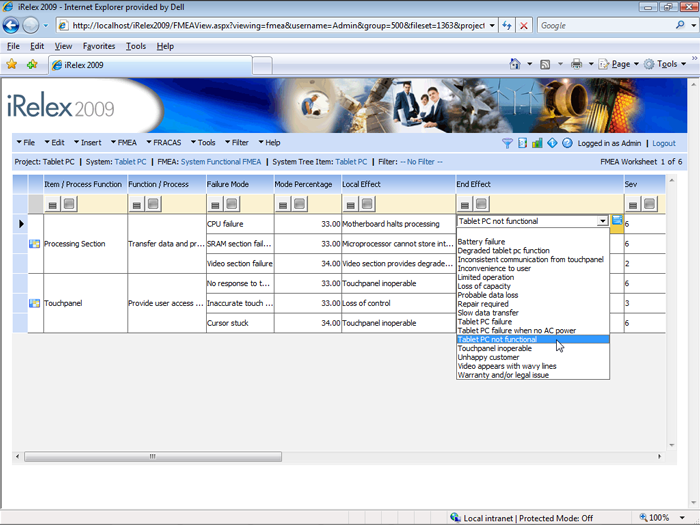Open the iRelex File dropdown menu
Screen dimensions: 700x525
pyautogui.click(x=25, y=143)
